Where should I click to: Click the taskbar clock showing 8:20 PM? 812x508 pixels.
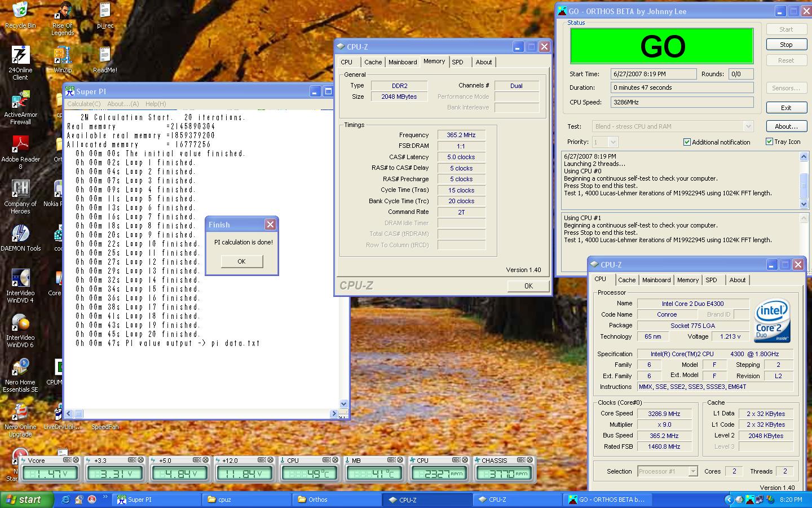pos(791,500)
